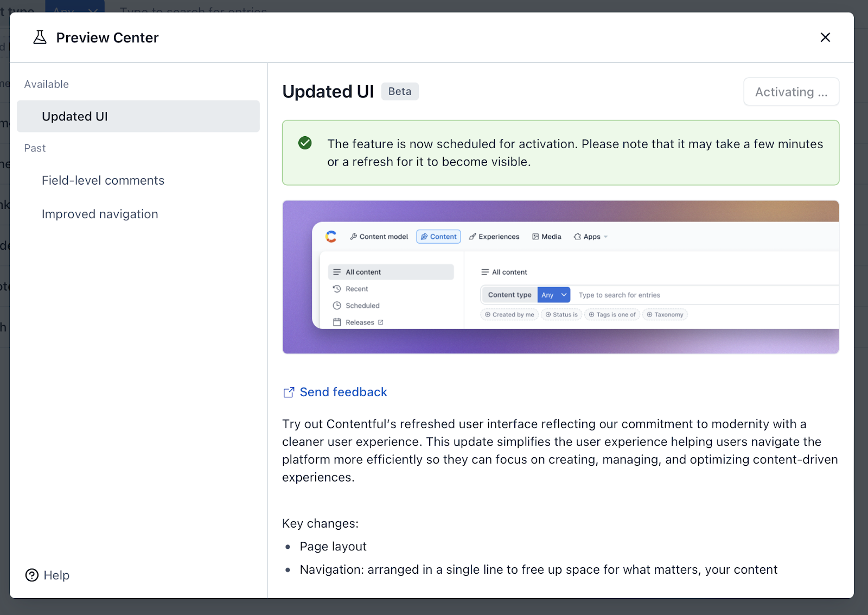
Task: Click the Experiences icon in the preview navigation
Action: [471, 236]
